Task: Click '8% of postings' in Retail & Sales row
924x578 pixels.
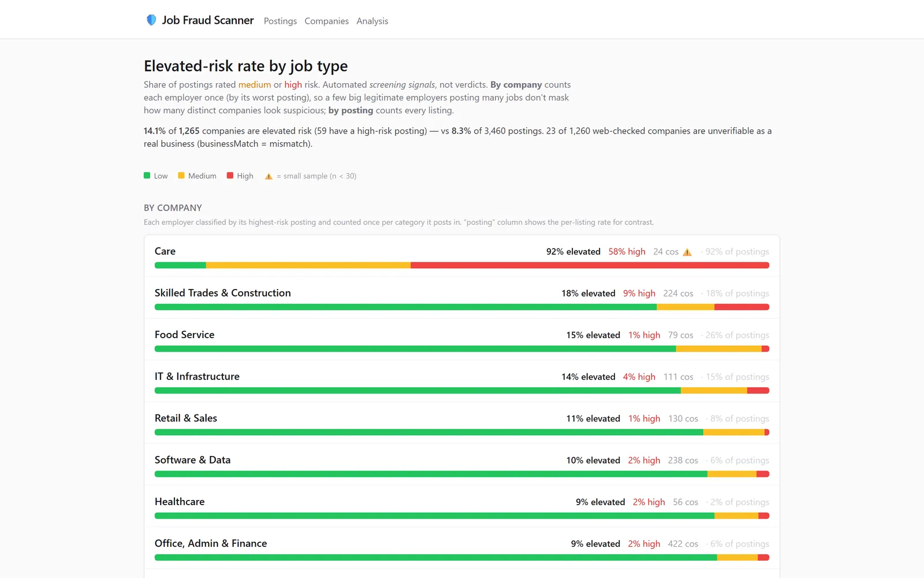Action: 739,418
